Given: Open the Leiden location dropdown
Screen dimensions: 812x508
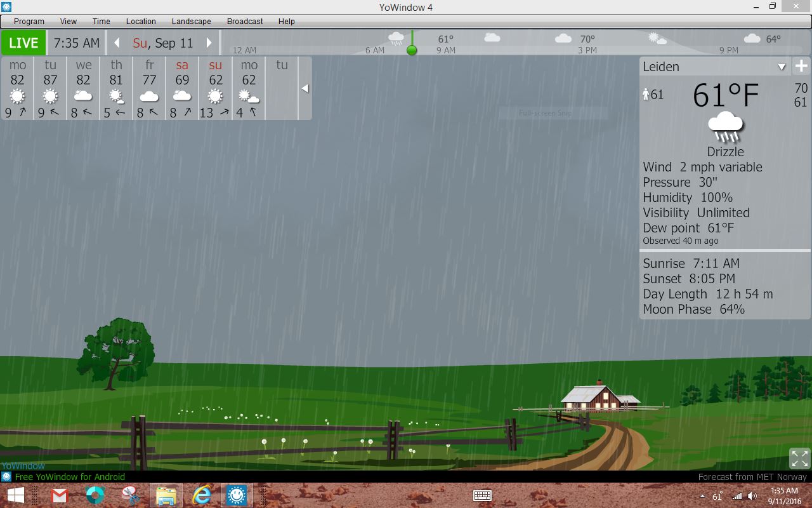Looking at the screenshot, I should (x=782, y=67).
